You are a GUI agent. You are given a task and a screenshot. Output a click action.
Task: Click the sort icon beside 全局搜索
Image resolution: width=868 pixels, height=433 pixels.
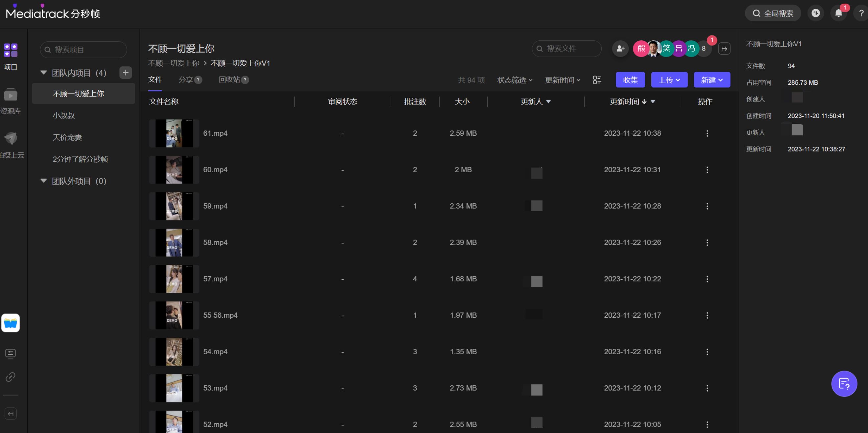816,13
